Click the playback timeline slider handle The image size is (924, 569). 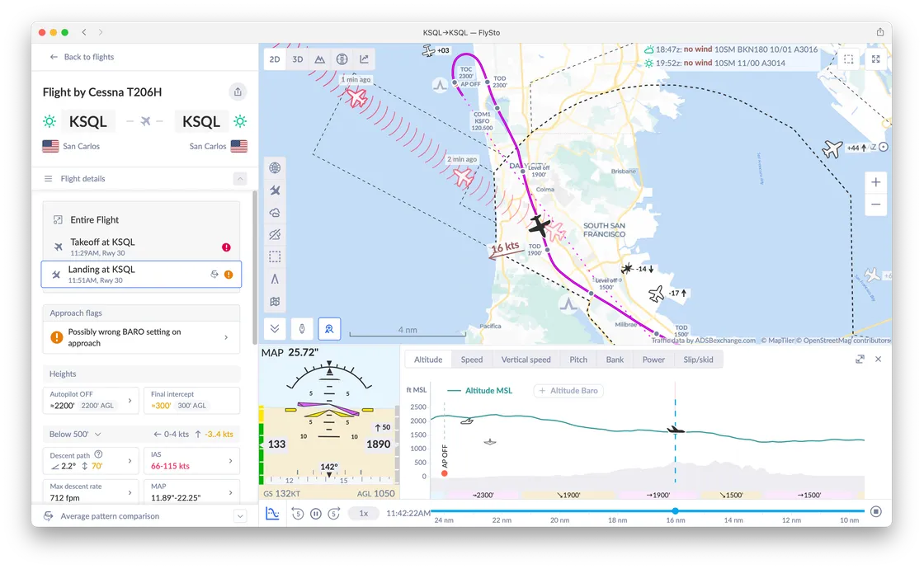676,510
